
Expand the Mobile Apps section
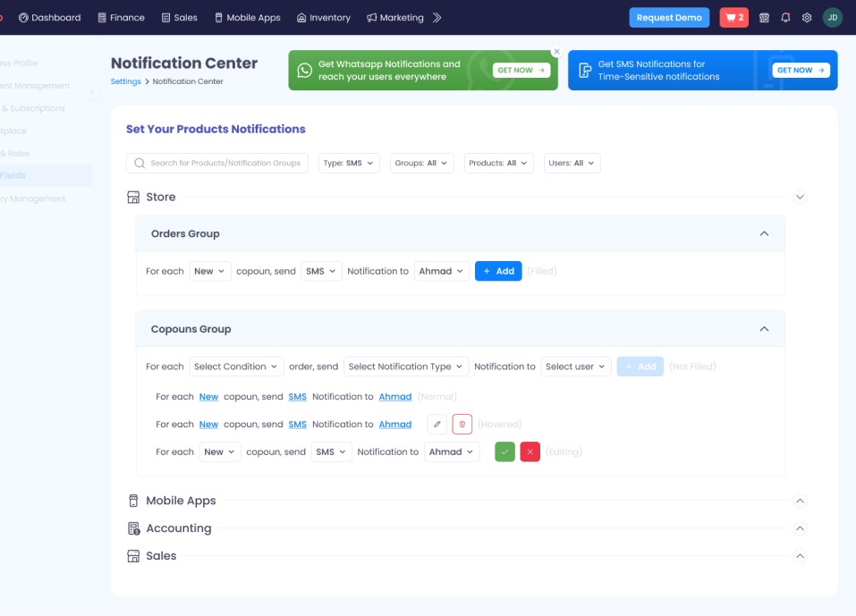pyautogui.click(x=800, y=502)
